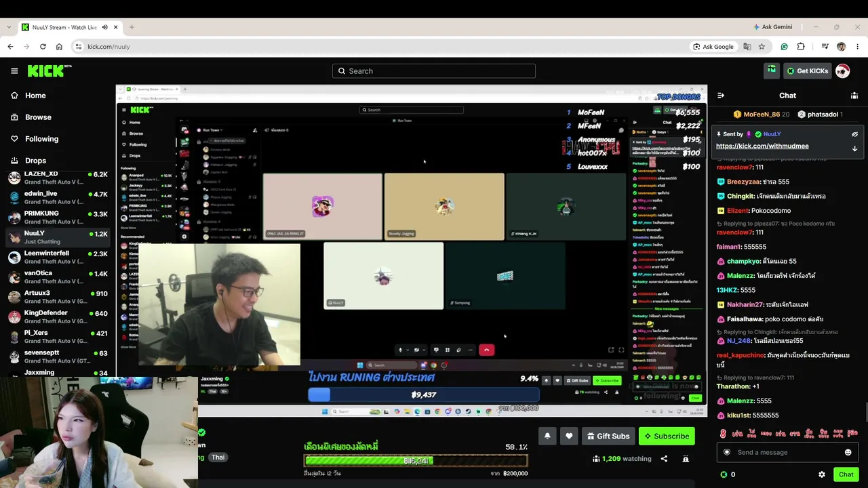Open the edwin_live channel in the sidebar
Screen dimensions: 868x488
tap(57, 198)
